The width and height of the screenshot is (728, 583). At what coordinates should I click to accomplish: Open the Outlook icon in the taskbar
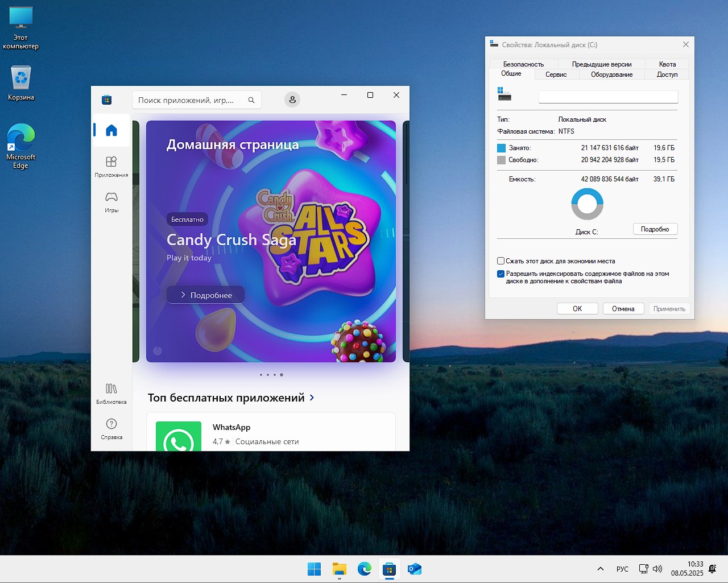[415, 569]
